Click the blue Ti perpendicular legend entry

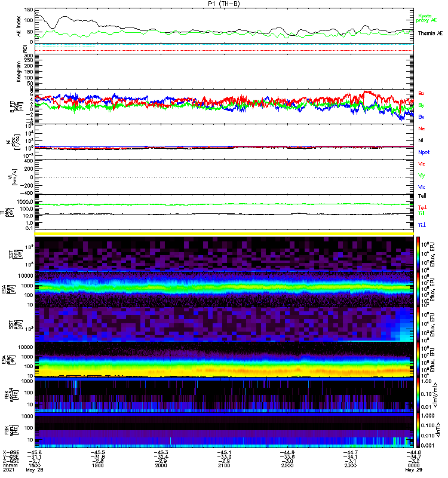422,225
